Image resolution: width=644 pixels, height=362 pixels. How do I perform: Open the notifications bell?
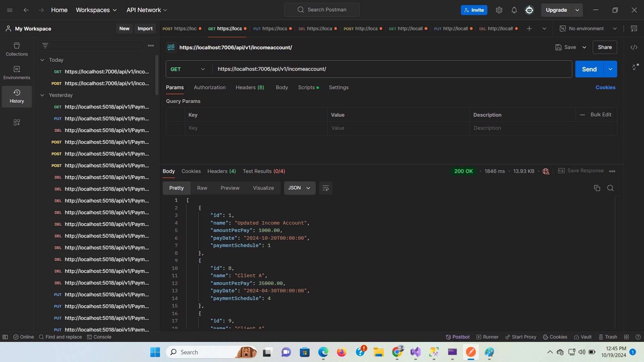pyautogui.click(x=514, y=10)
